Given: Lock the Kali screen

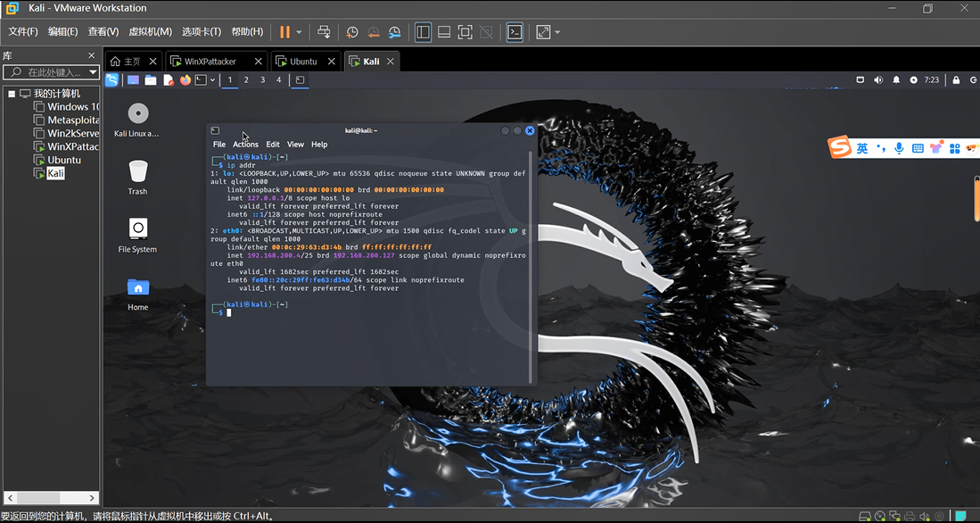Looking at the screenshot, I should point(956,79).
